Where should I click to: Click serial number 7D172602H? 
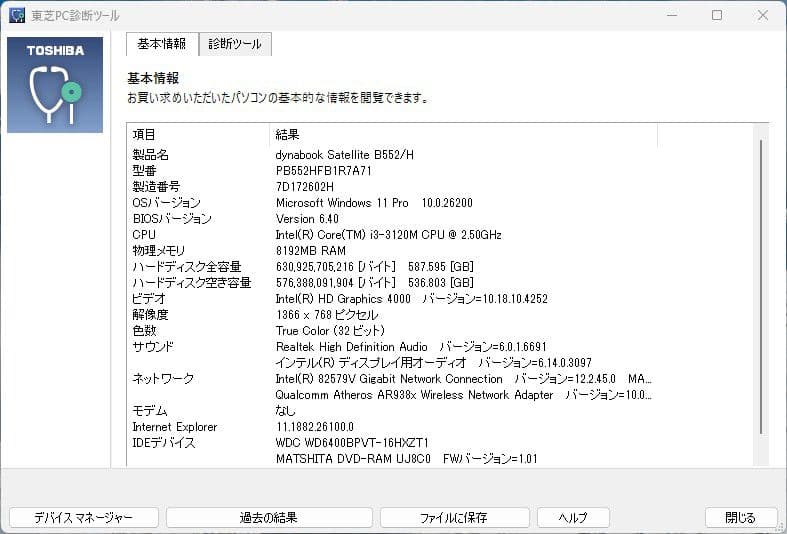tap(305, 187)
